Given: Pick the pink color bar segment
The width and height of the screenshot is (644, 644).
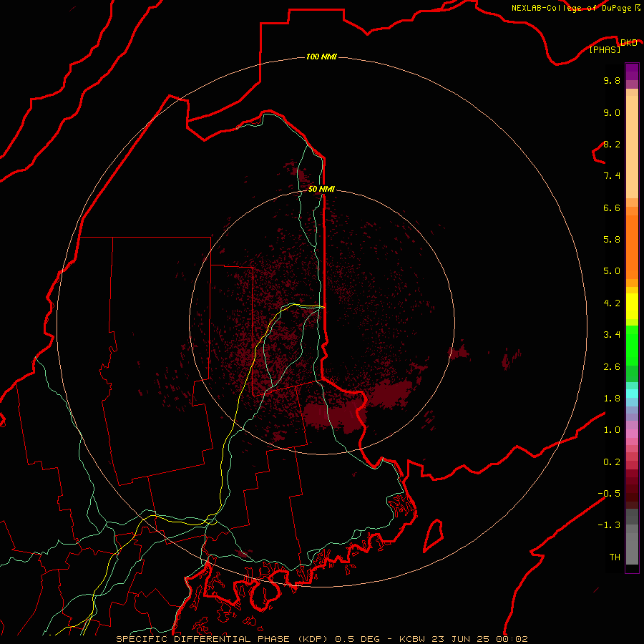Looking at the screenshot, I should point(632,434).
